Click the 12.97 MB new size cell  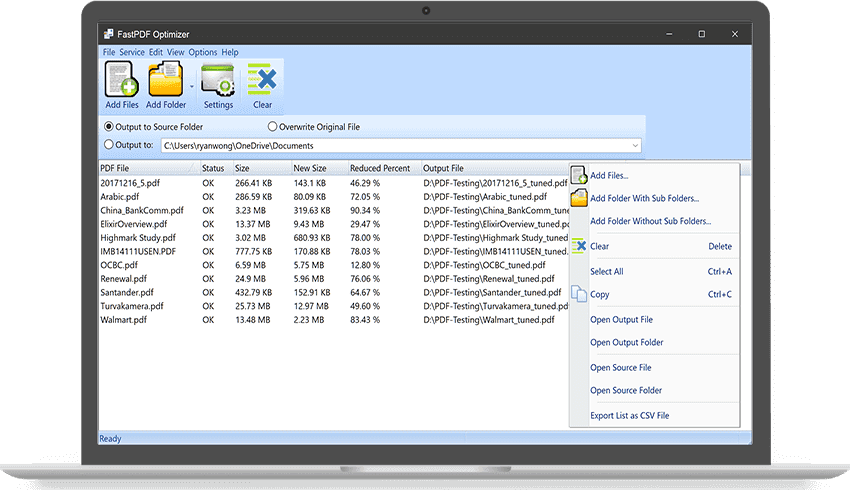[311, 306]
